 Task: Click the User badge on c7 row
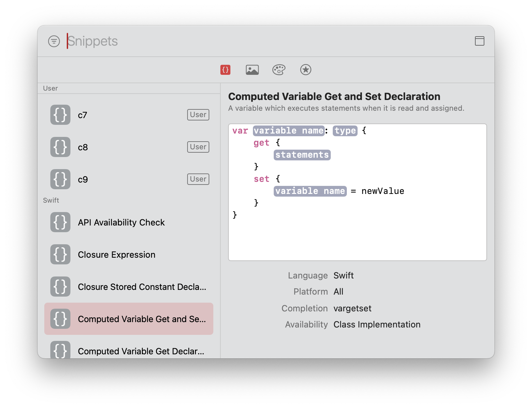coord(198,115)
